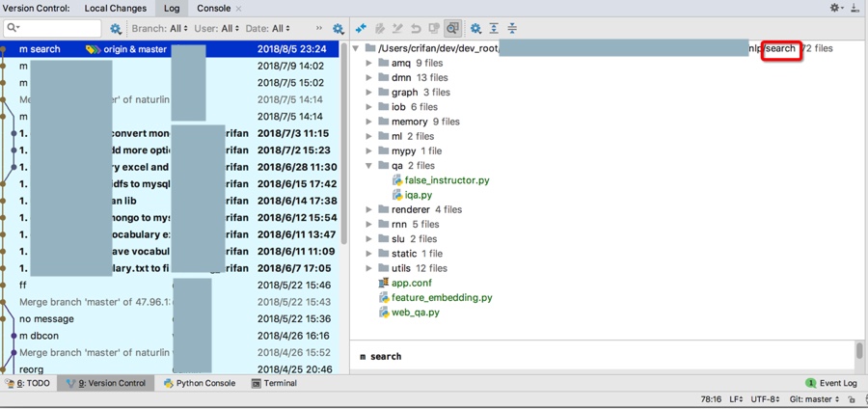Expand the rnn folder
Screen dimensions: 868x409
(369, 224)
